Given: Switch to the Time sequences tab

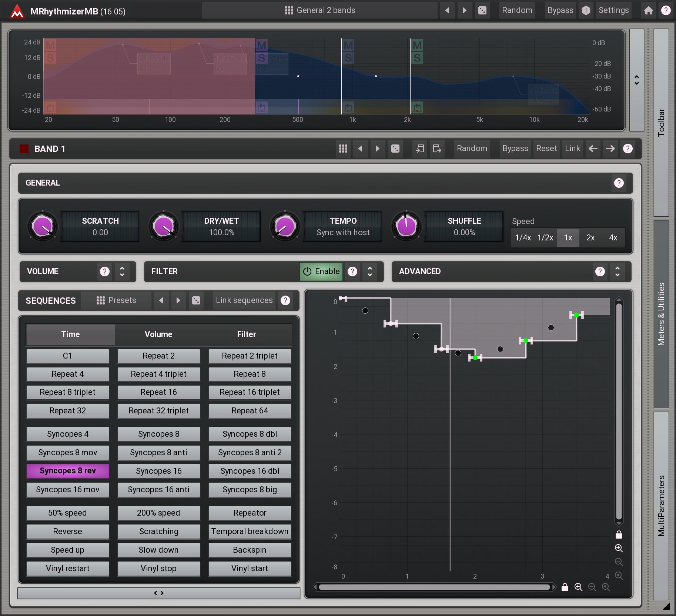Looking at the screenshot, I should [70, 334].
